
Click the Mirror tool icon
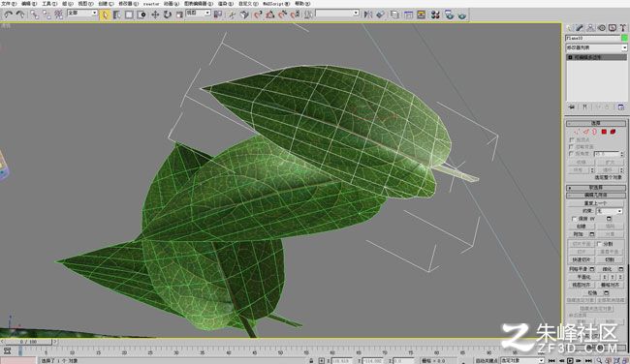tap(367, 15)
